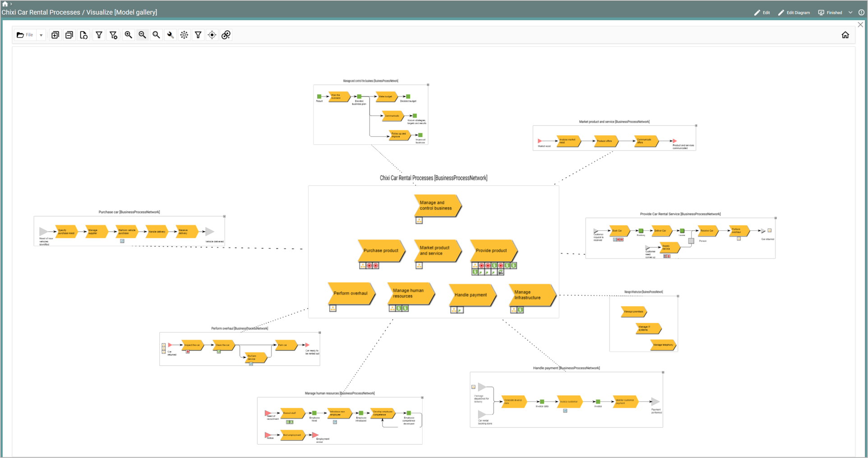
Task: Click the Finished status button
Action: [x=830, y=13]
